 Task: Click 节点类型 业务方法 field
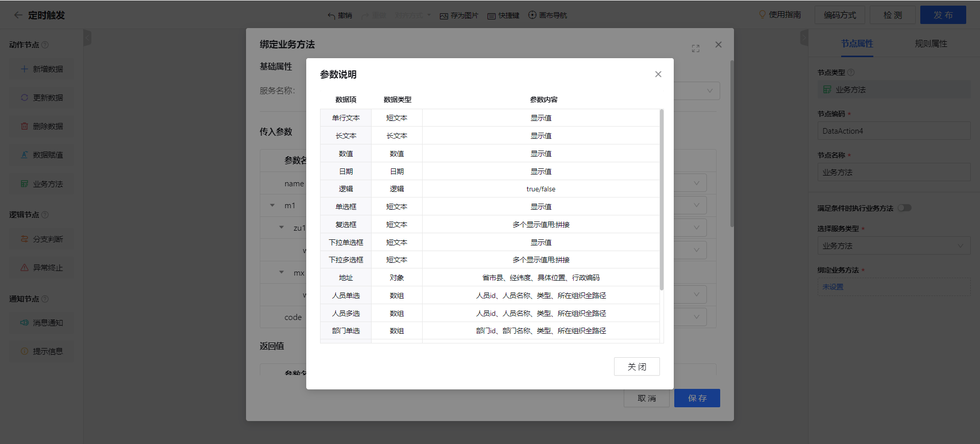pyautogui.click(x=894, y=89)
